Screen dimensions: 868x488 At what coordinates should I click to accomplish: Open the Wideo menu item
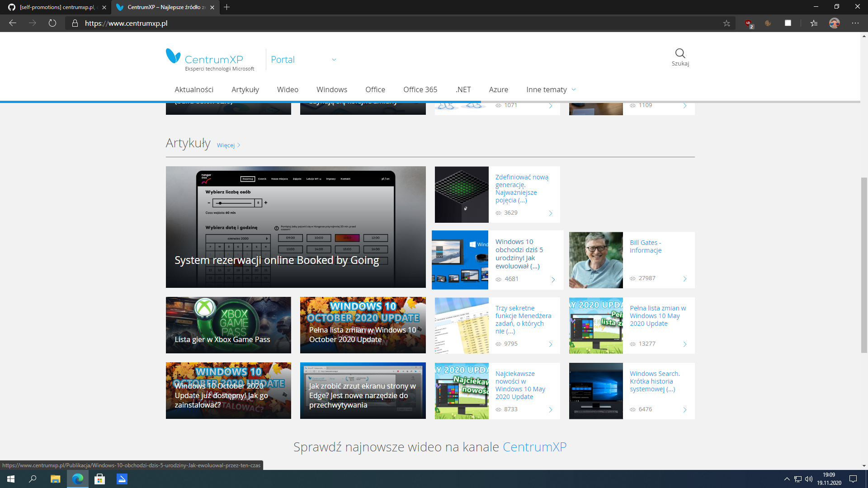tap(288, 89)
